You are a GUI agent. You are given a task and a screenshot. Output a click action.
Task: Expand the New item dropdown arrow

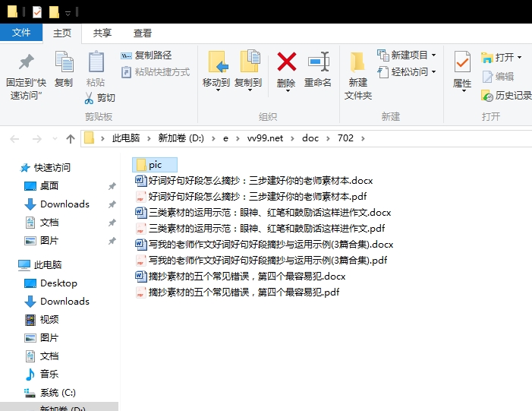coord(433,55)
